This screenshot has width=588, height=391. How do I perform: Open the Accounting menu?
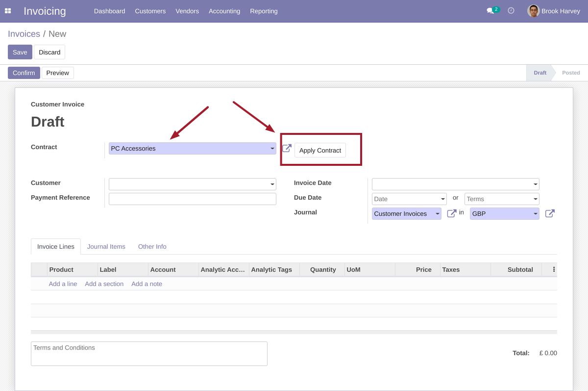(x=224, y=11)
